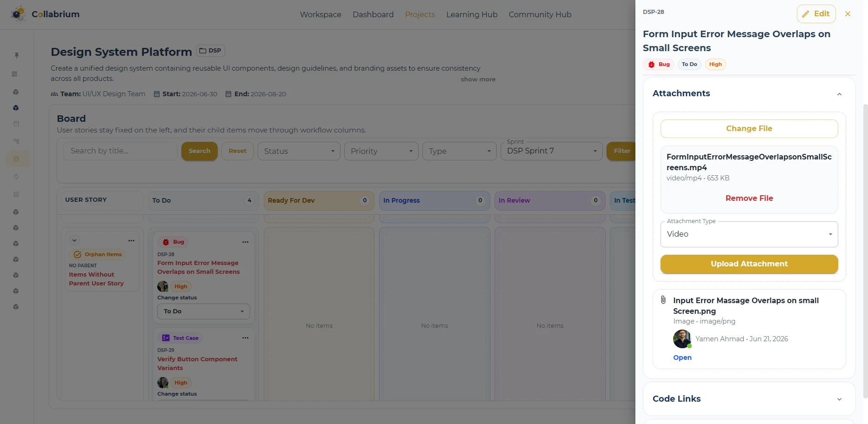Viewport: 868px width, 424px height.
Task: Click the Bug type badge in panel header
Action: [659, 65]
